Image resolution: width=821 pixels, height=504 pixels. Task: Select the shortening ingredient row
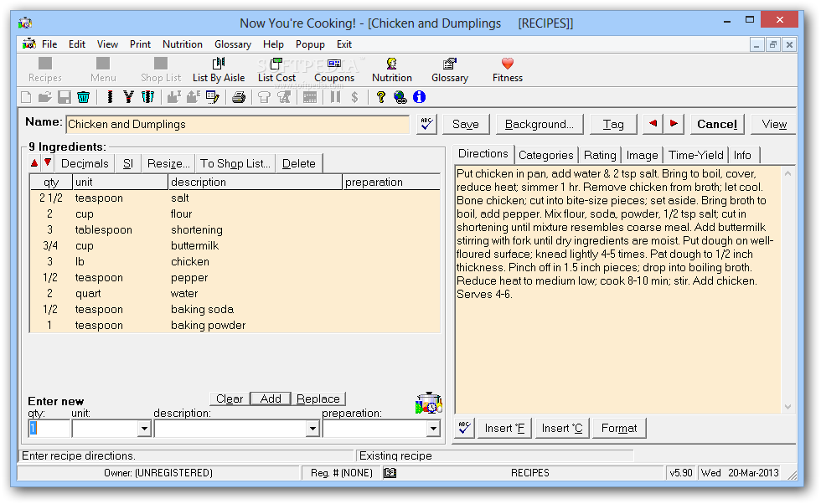235,229
